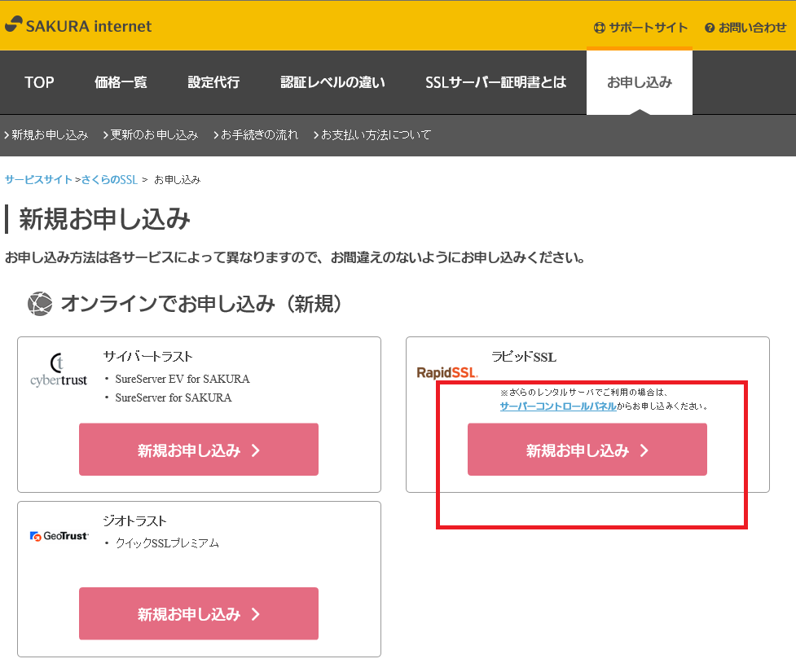Select the お申し込み navigation tab

point(640,82)
